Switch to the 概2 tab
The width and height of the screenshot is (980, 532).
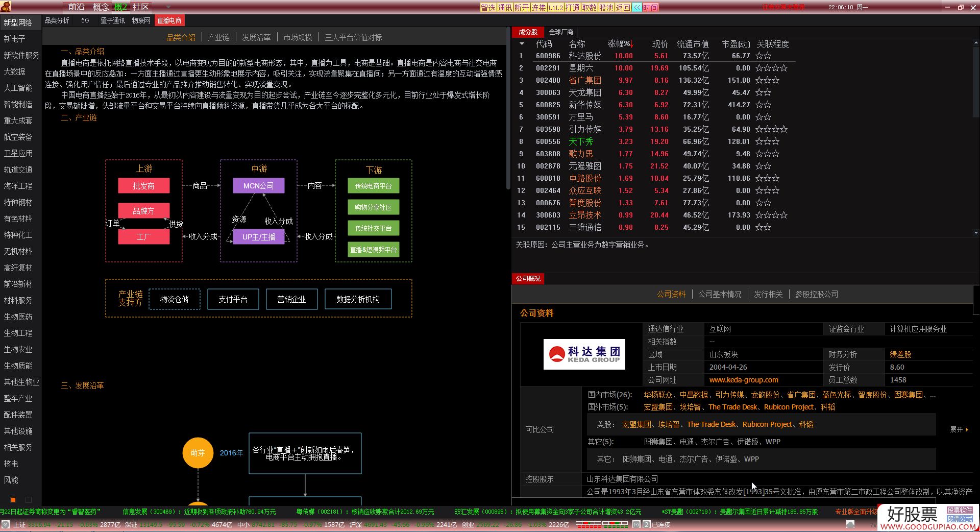[121, 7]
